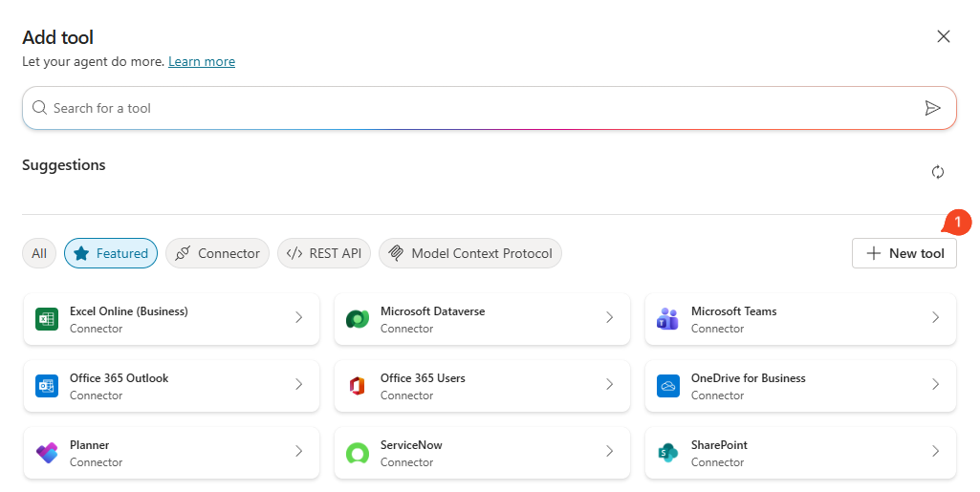The image size is (980, 492).
Task: Click the Excel Online (Business) icon
Action: (47, 319)
